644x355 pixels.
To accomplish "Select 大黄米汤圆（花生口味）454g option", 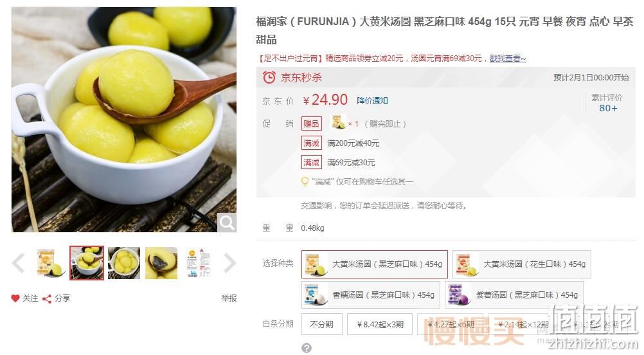I will coord(522,264).
